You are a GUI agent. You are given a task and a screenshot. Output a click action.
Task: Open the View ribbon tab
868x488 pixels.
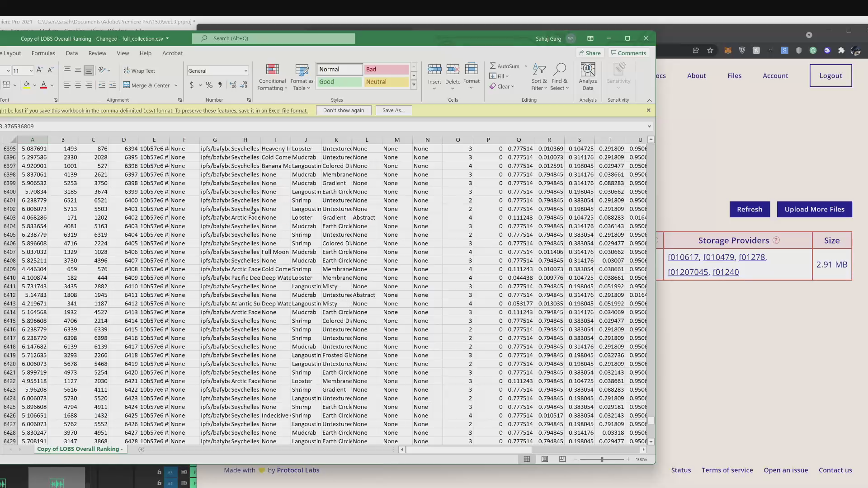coord(123,53)
